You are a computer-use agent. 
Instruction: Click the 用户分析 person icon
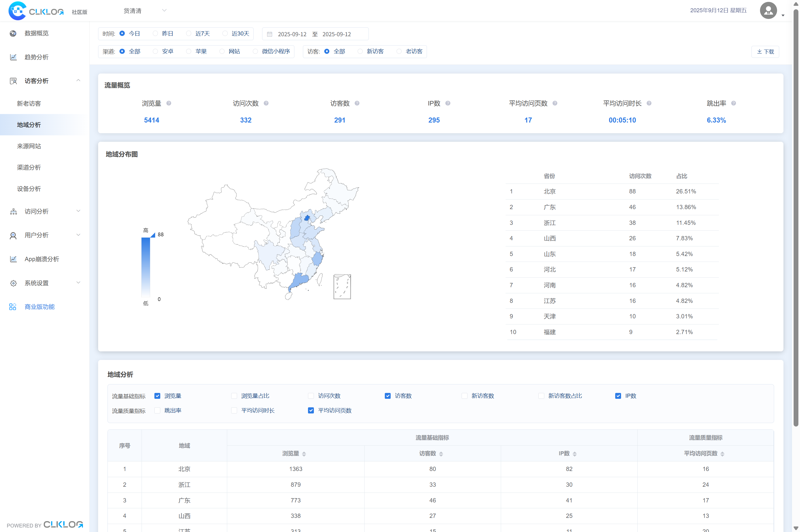click(13, 235)
